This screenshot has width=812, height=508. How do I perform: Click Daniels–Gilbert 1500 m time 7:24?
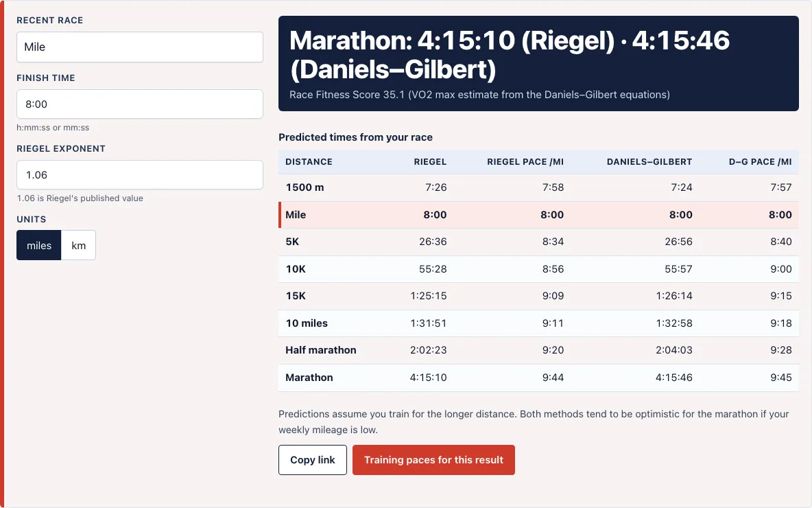tap(682, 187)
